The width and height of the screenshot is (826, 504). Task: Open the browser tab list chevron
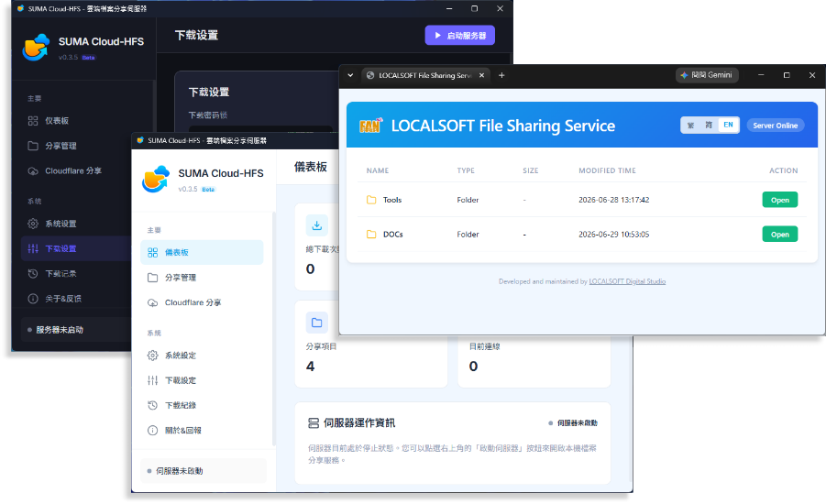click(x=350, y=75)
